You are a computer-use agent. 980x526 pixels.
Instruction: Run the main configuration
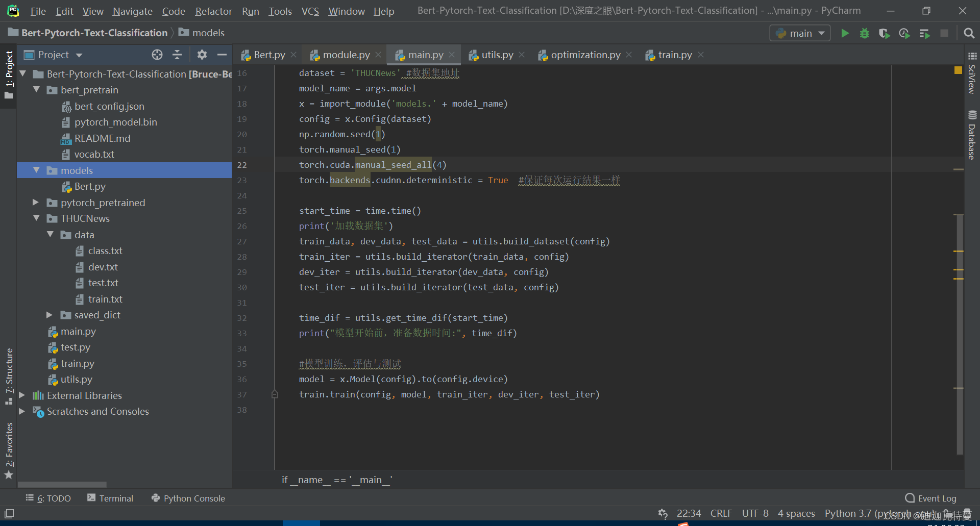pos(845,33)
